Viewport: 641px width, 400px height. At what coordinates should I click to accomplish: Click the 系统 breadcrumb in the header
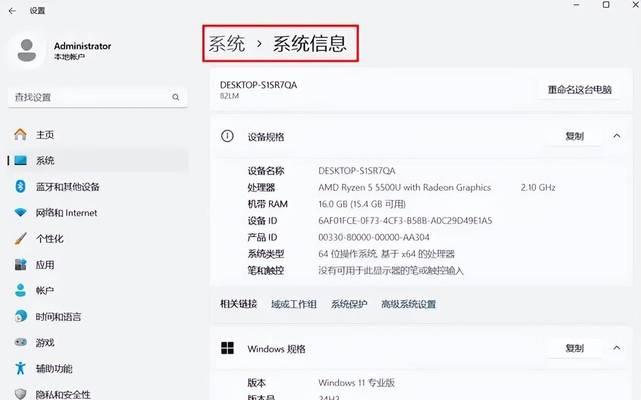227,43
